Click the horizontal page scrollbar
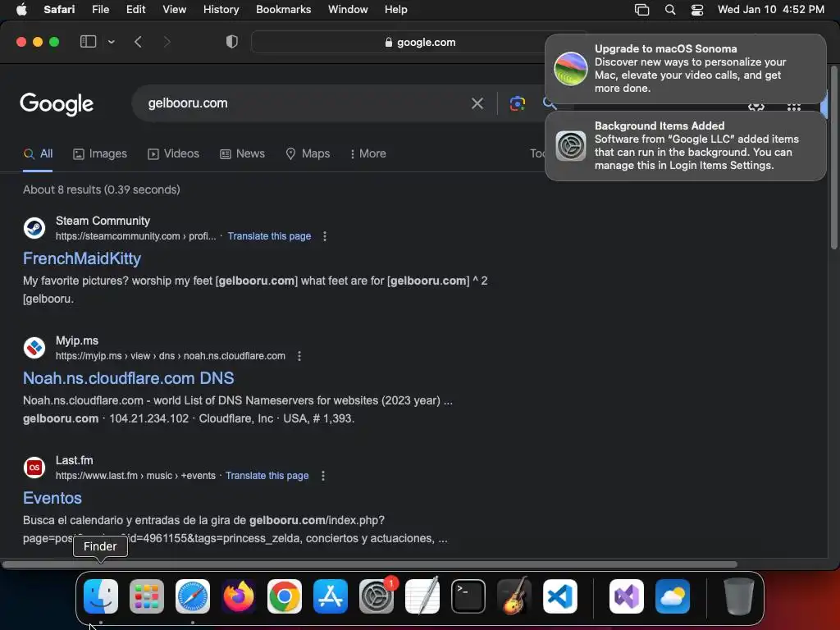The image size is (840, 630). tap(370, 564)
